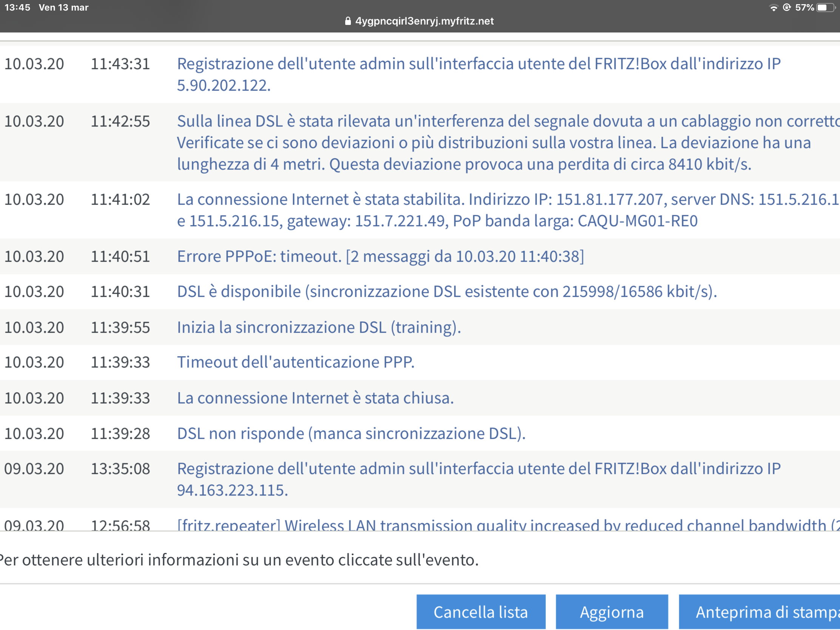Click the Cancella lista button

coord(481,612)
